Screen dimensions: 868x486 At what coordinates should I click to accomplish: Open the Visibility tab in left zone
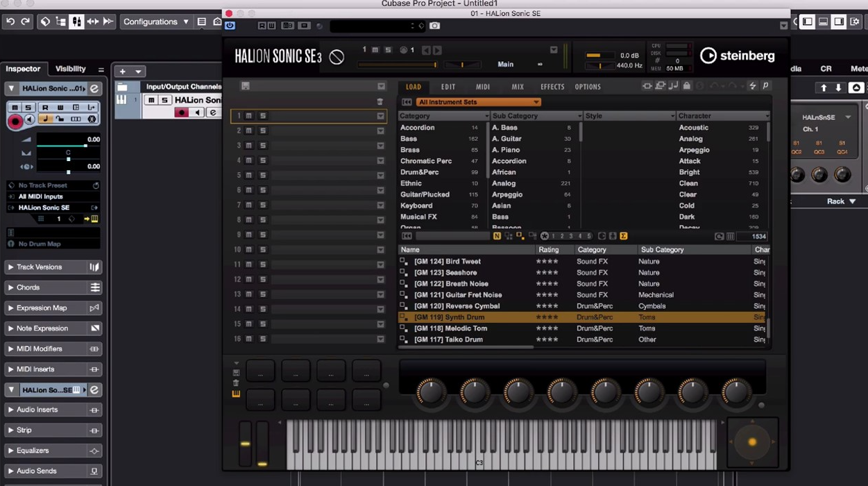pyautogui.click(x=70, y=69)
